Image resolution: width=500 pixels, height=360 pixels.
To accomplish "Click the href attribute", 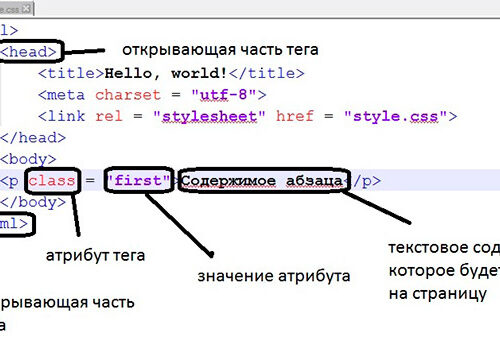I will tap(295, 116).
